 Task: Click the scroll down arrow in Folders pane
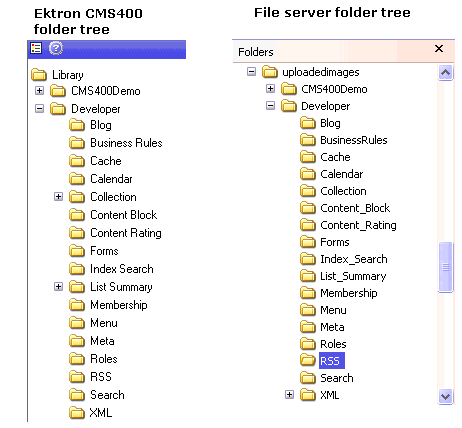[x=446, y=396]
